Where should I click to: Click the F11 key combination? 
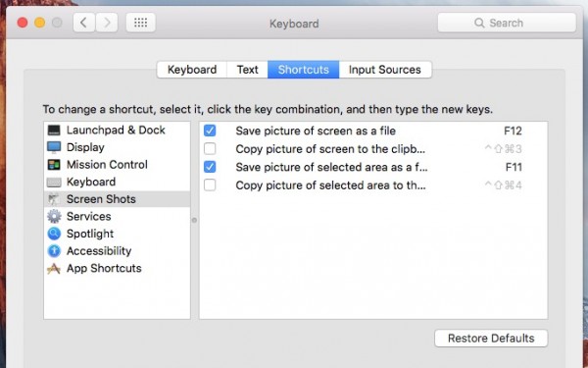(x=514, y=167)
